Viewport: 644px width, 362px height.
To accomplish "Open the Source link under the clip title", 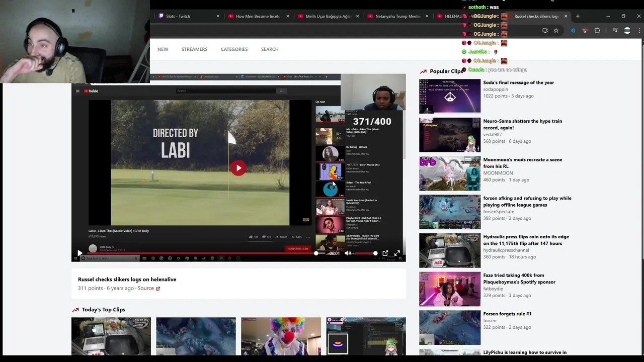I will click(x=145, y=288).
